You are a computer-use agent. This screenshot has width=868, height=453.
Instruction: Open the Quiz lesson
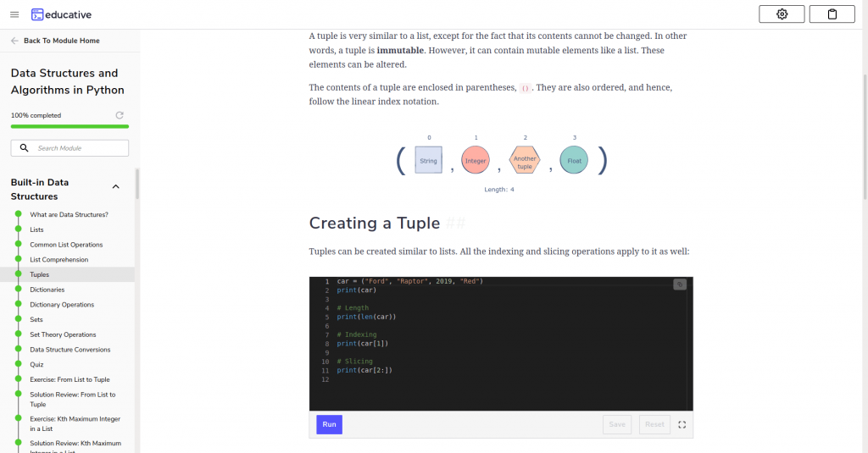(x=36, y=364)
